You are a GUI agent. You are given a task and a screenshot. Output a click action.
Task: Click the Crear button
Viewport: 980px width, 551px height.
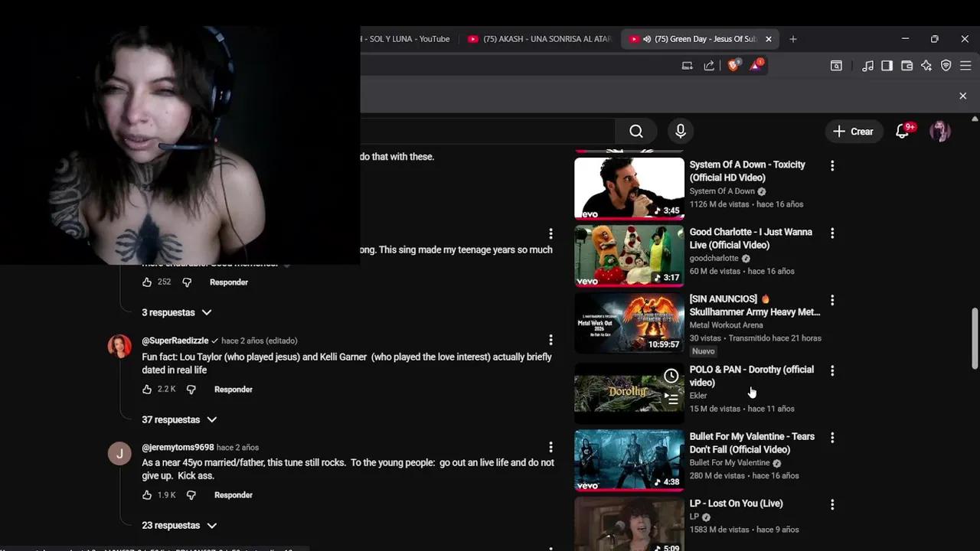coord(853,132)
